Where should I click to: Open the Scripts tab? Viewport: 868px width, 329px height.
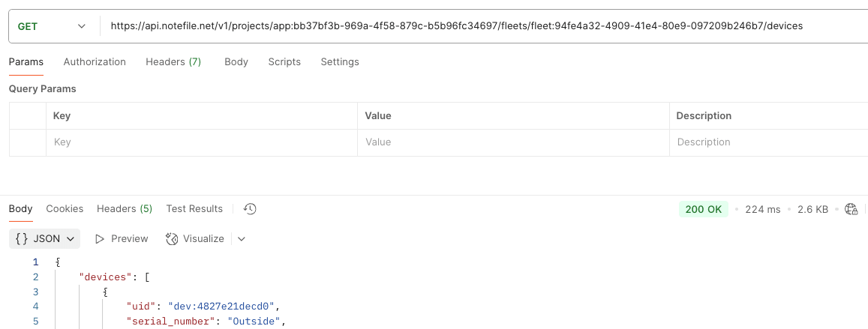(284, 62)
